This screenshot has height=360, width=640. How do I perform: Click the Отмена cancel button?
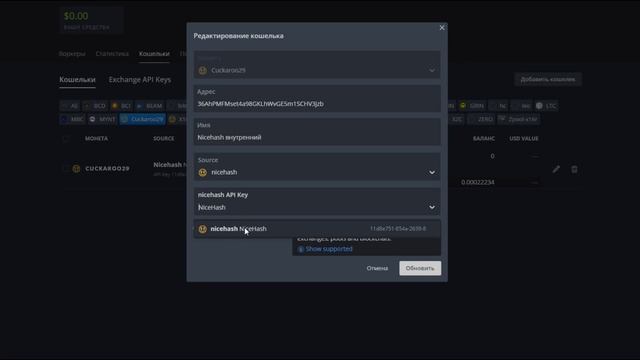377,268
